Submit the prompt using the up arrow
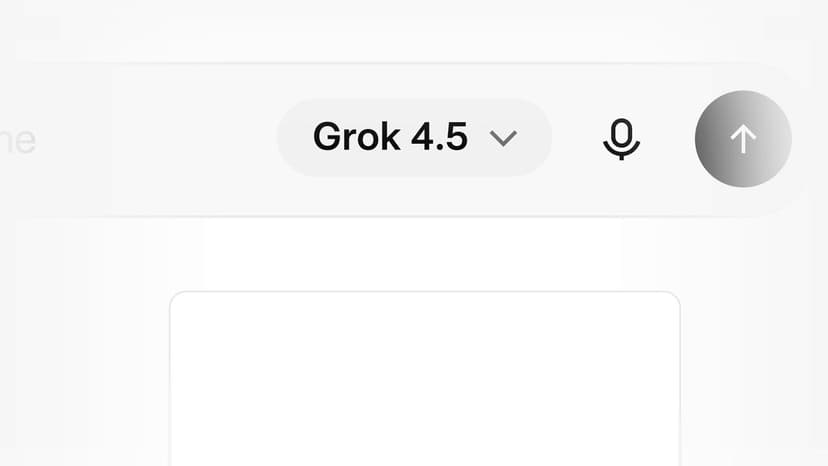The image size is (828, 466). [x=743, y=139]
